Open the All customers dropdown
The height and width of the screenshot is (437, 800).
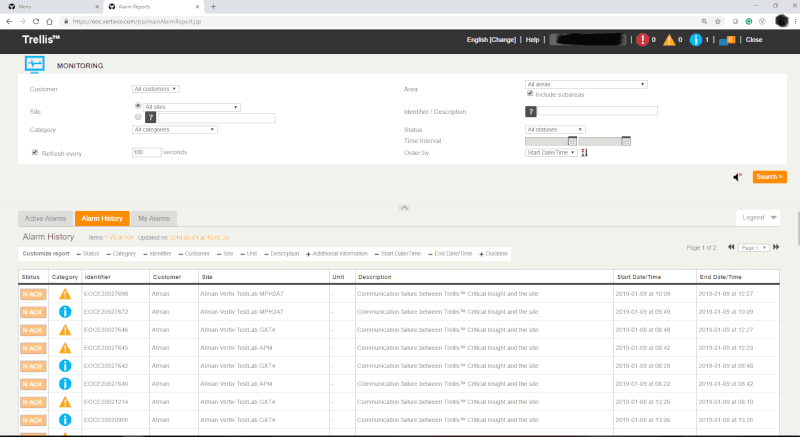click(155, 89)
